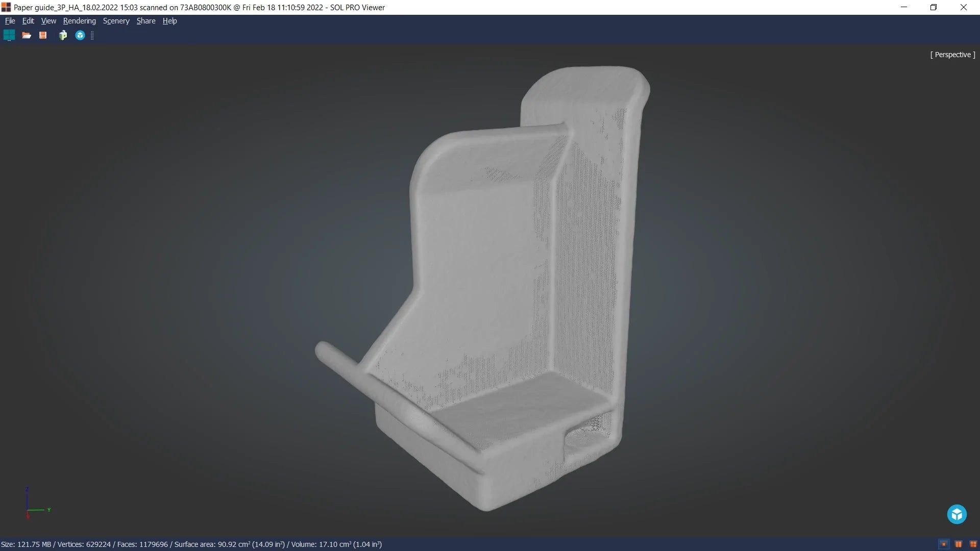Screen dimensions: 980x551
Task: Expand the Edit menu options
Action: pos(28,21)
